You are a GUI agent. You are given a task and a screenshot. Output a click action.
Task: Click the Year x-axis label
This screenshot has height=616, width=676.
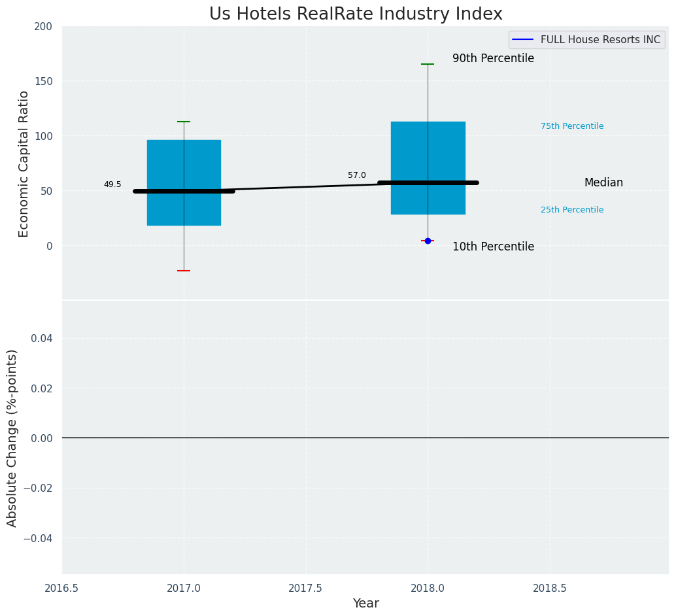365,603
